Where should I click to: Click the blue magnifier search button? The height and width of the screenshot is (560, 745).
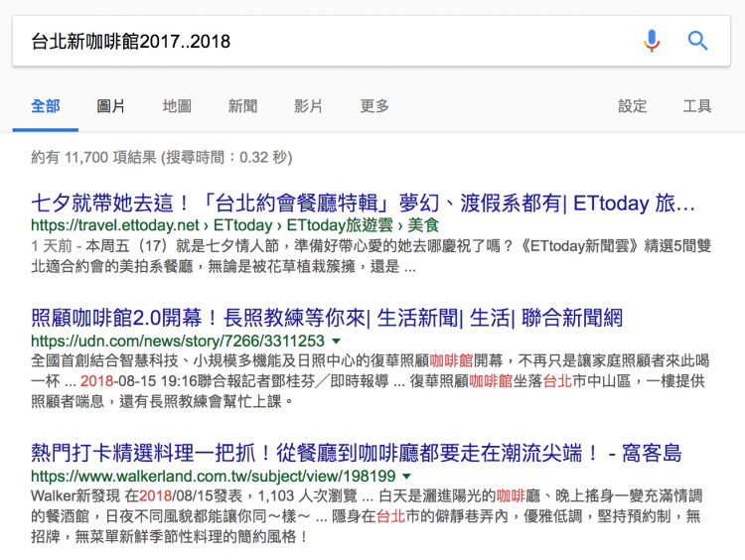[x=697, y=41]
